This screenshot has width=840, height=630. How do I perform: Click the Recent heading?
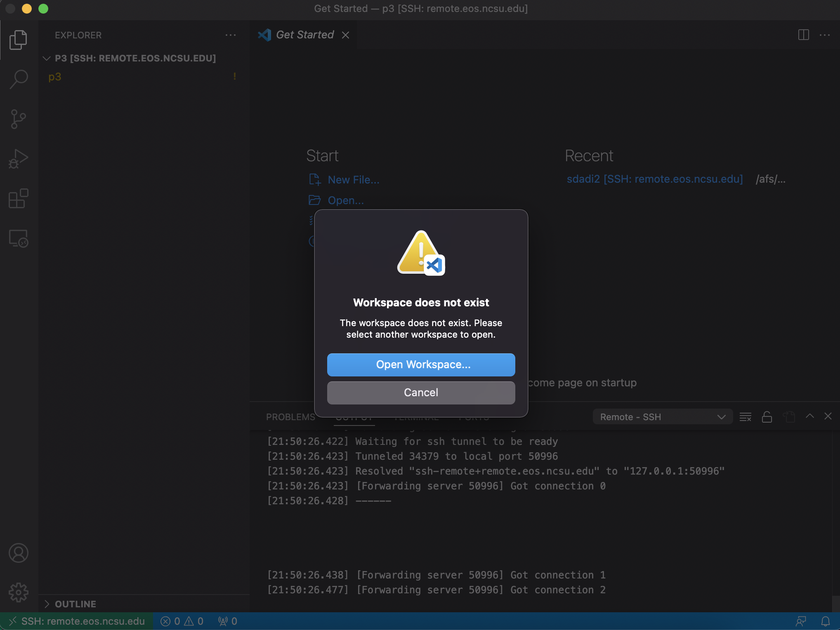point(589,156)
